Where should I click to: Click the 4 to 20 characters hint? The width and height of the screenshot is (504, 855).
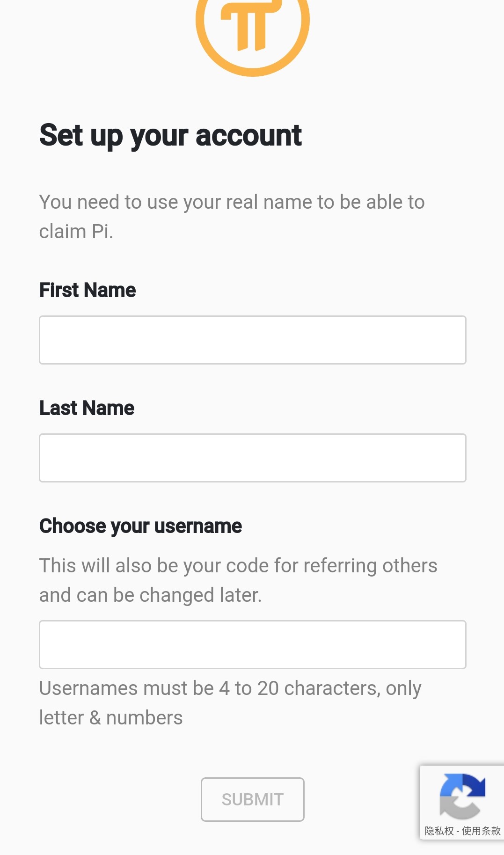coord(230,688)
